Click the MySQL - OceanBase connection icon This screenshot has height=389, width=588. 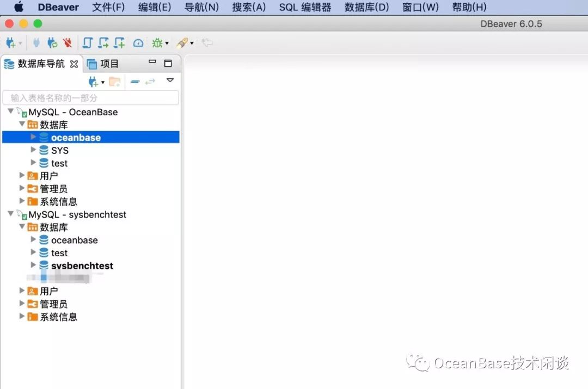(x=22, y=112)
